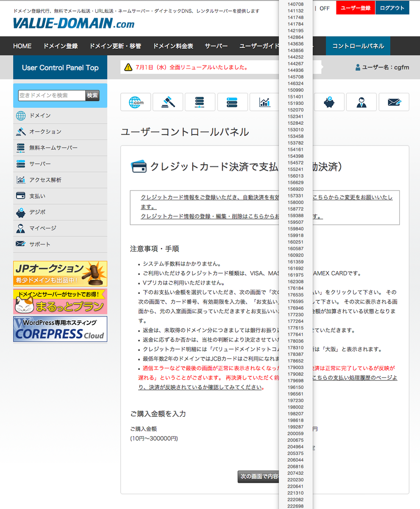Viewport: 420px width, 509px height.
Task: Open the auction gavel icon button
Action: (x=168, y=102)
